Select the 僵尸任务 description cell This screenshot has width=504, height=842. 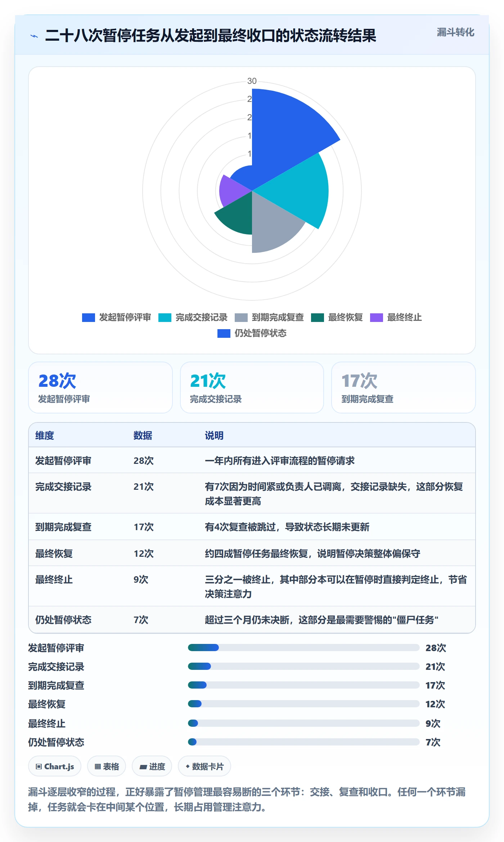tap(321, 620)
